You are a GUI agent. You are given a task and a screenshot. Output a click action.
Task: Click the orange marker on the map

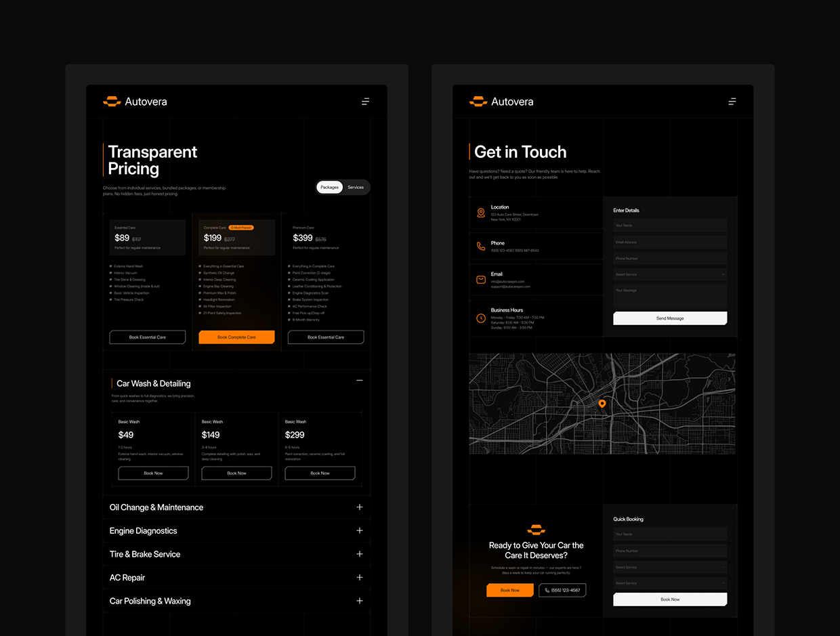coord(602,404)
